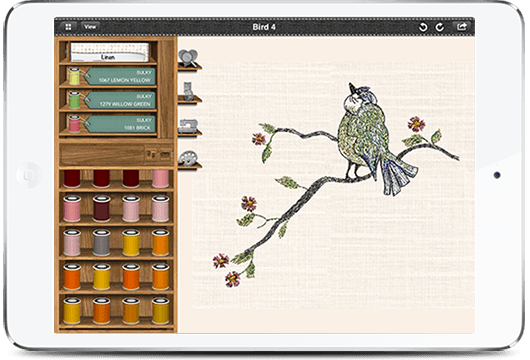Viewport: 530px width, 360px height.
Task: Pick the yellow spool next to gray spool
Action: [131, 242]
